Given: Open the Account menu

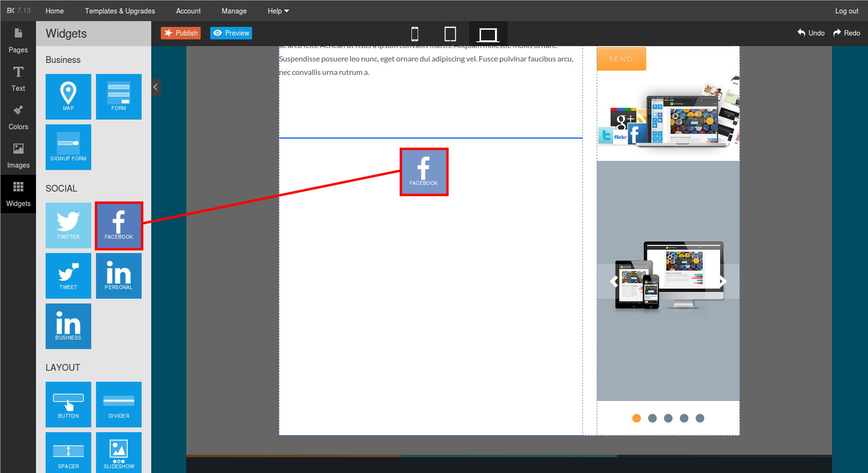Looking at the screenshot, I should click(x=188, y=11).
